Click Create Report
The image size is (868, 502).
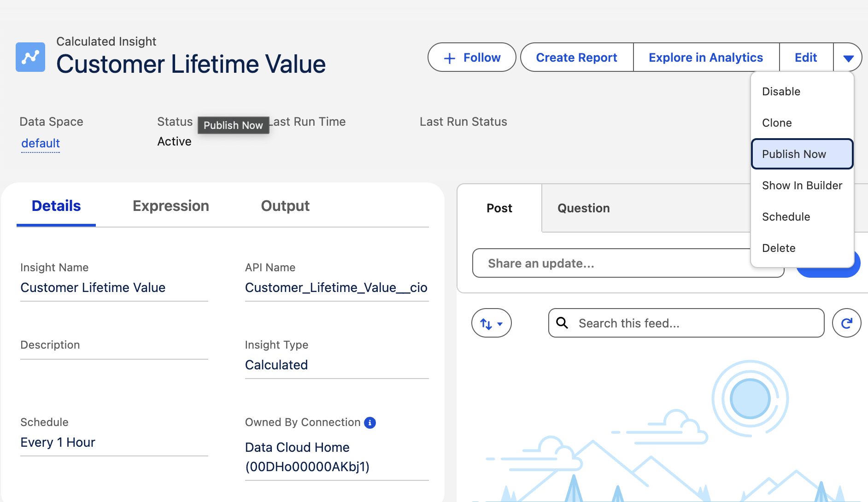coord(576,58)
